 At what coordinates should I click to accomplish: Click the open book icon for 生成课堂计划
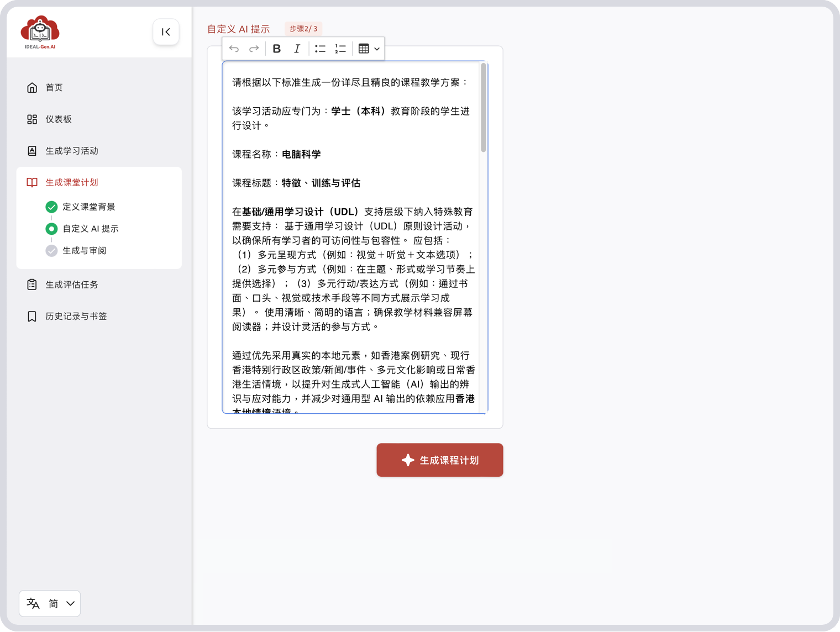click(32, 182)
